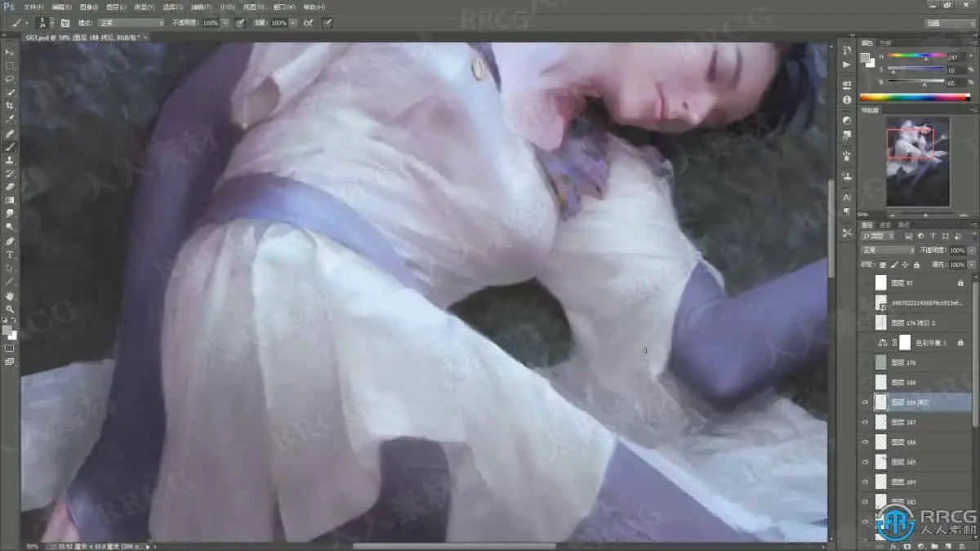The height and width of the screenshot is (551, 980).
Task: Open brush opacity slider dropdown arrow
Action: click(225, 23)
